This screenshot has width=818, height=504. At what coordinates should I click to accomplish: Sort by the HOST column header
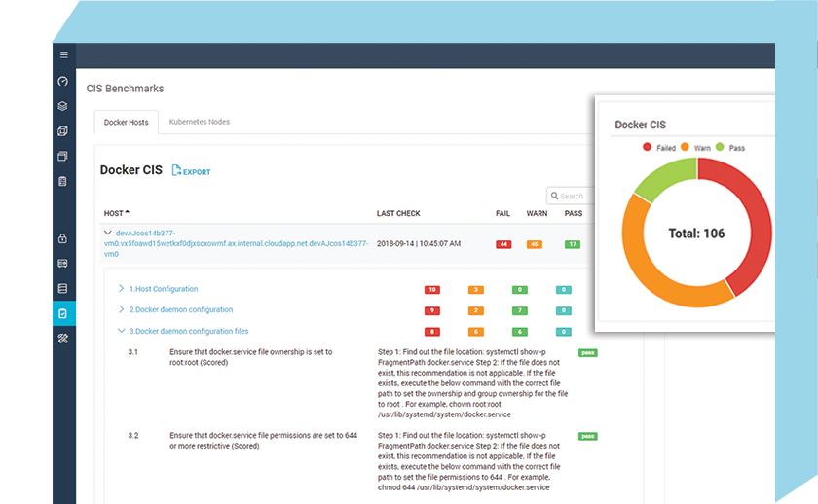[116, 213]
